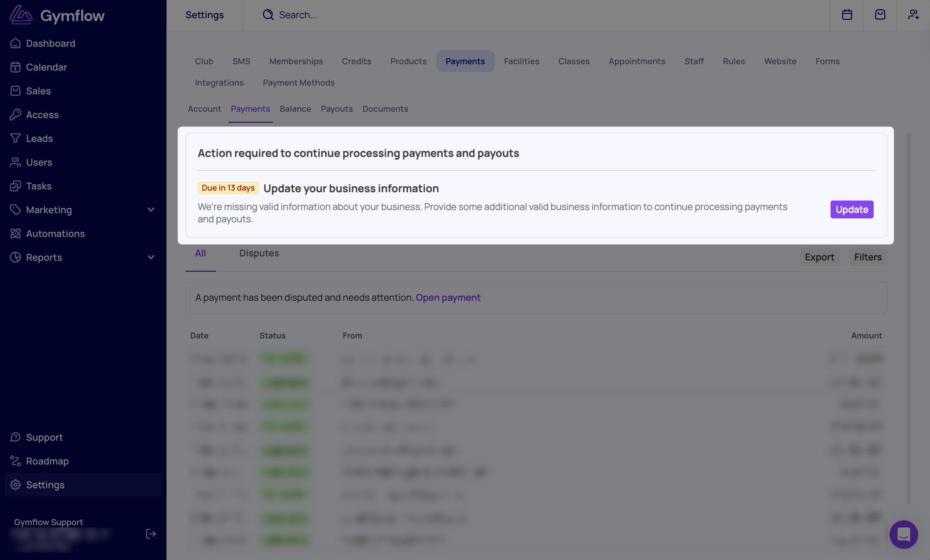Screen dimensions: 930x560
Task: Open Support from sidebar
Action: (44, 437)
